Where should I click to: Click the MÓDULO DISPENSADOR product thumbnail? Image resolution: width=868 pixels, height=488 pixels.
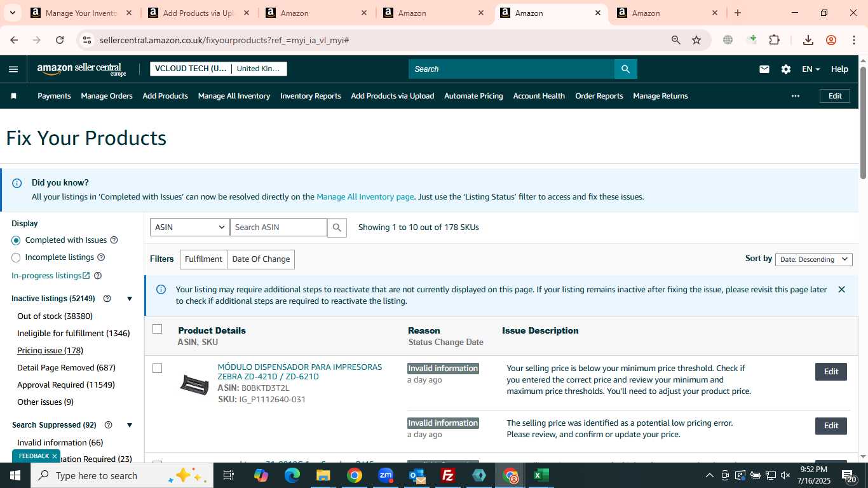point(194,384)
